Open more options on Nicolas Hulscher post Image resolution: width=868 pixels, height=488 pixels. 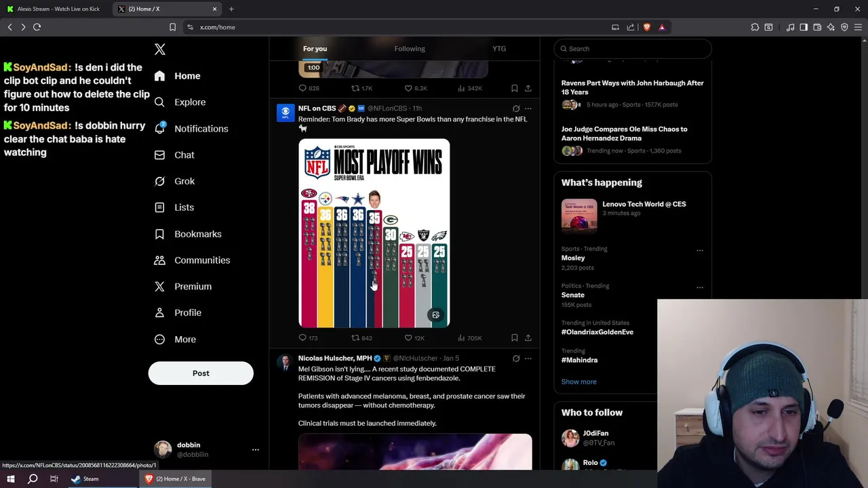[528, 359]
